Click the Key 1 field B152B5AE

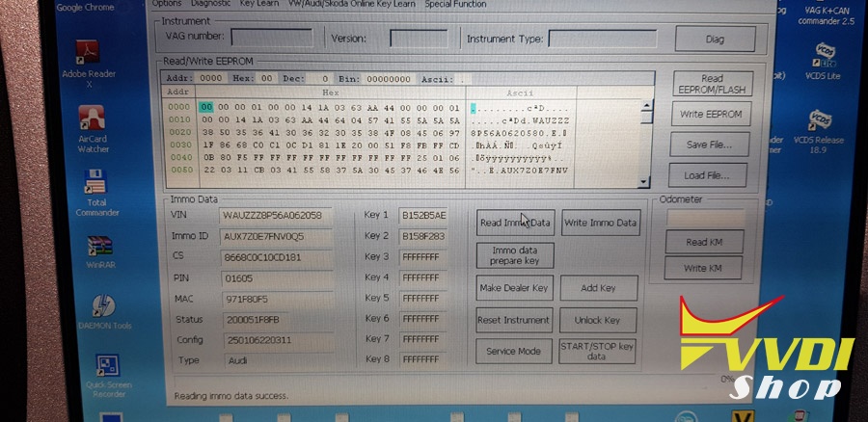[423, 215]
